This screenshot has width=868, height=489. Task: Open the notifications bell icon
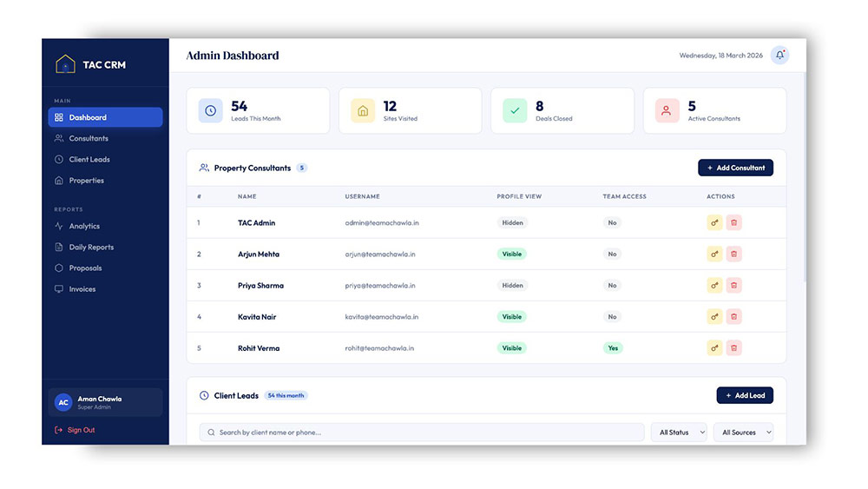[x=779, y=56]
